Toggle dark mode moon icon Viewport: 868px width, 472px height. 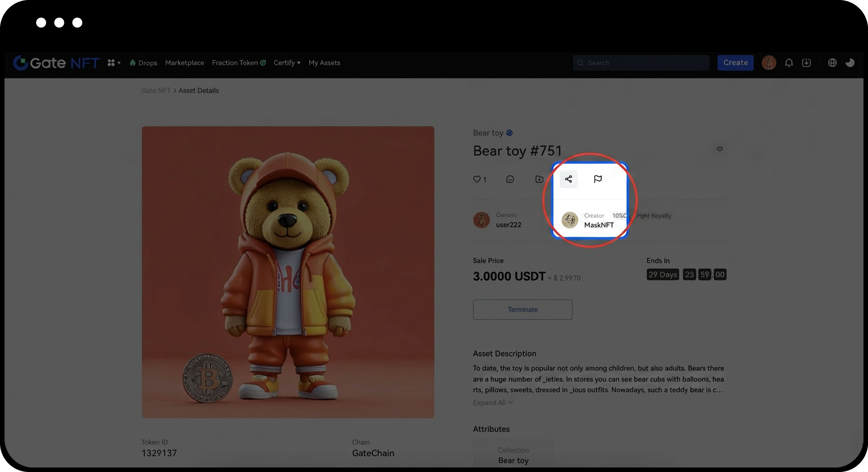tap(850, 63)
